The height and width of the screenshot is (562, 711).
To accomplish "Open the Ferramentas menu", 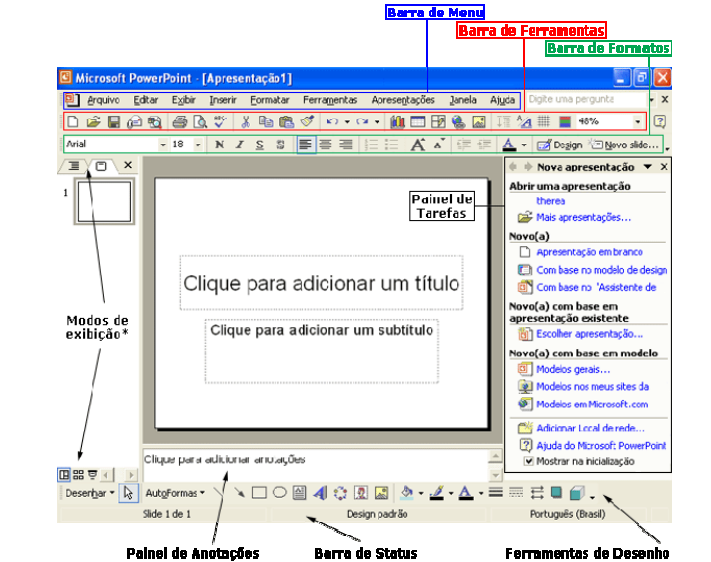I will (329, 100).
